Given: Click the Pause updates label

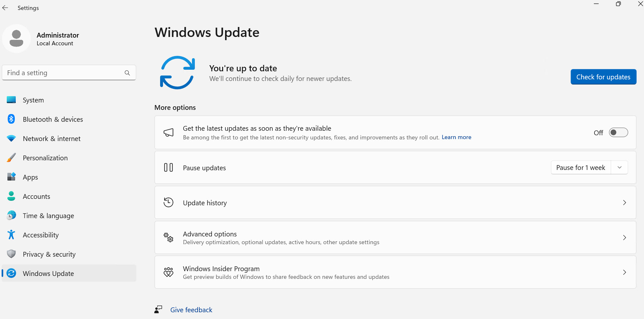Looking at the screenshot, I should point(204,168).
